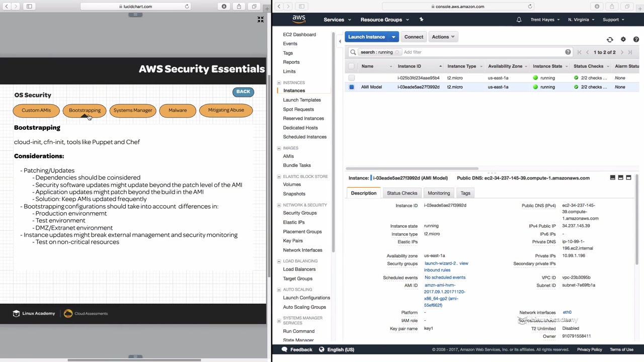This screenshot has height=362, width=644.
Task: Remove the 'search : running' filter tag
Action: click(x=397, y=52)
